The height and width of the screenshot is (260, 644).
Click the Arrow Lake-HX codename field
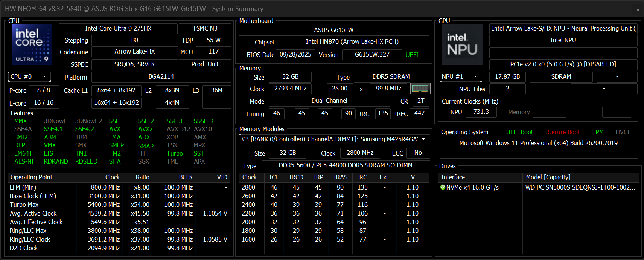point(135,52)
